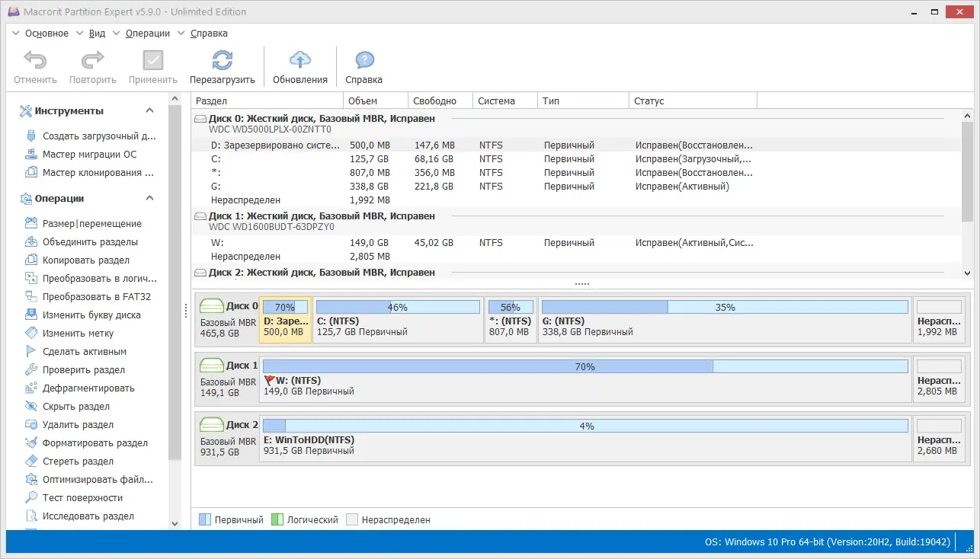Sort by the Свободно column header
Image resolution: width=980 pixels, height=559 pixels.
click(434, 101)
